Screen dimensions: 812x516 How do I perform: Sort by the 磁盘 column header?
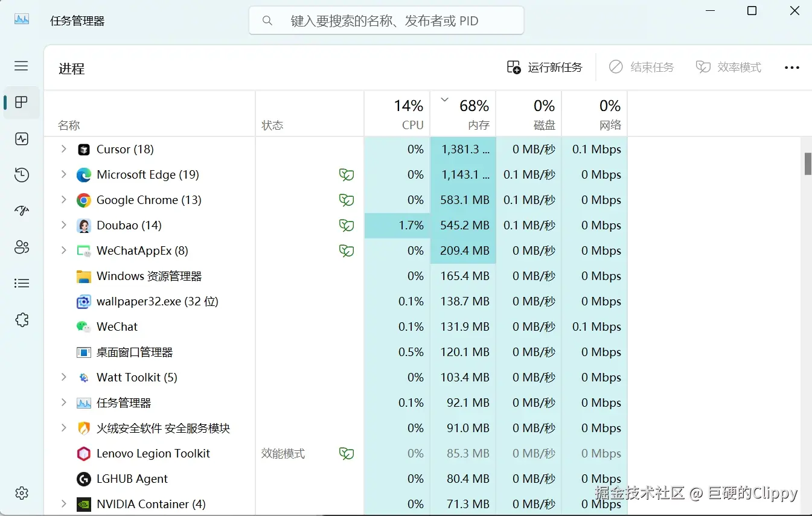[x=529, y=114]
